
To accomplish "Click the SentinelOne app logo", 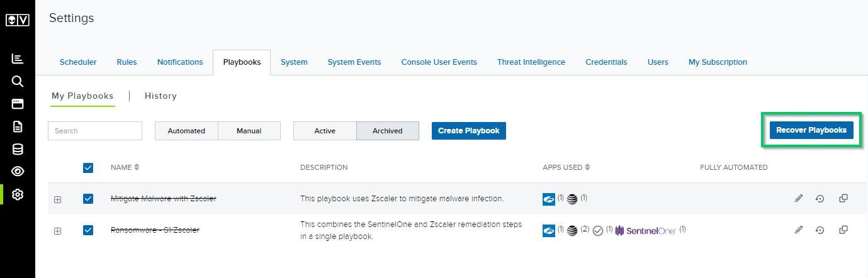I will coord(646,231).
